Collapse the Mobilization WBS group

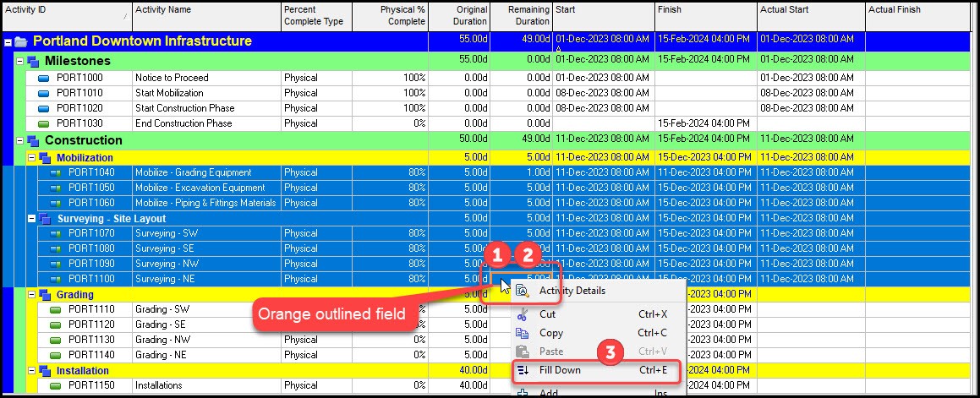(31, 158)
